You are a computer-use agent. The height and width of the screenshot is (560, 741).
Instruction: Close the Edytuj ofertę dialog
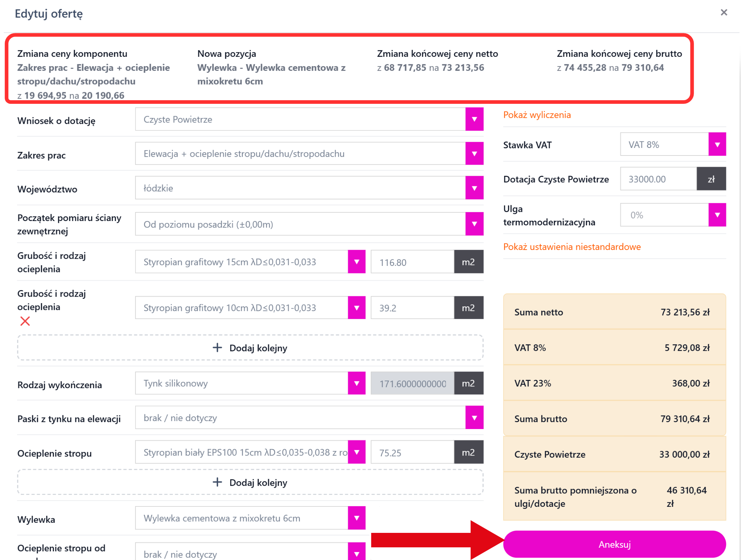click(x=724, y=13)
